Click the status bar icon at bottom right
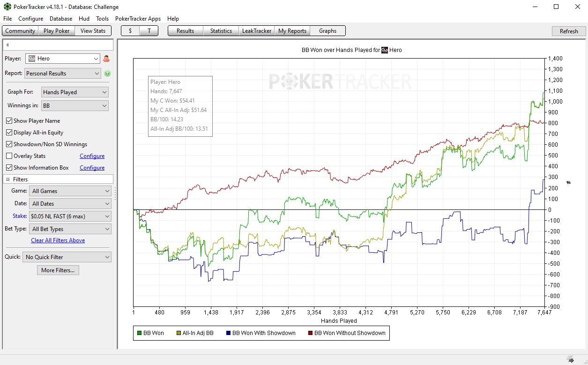Screen dimensions: 588x365 [570, 359]
